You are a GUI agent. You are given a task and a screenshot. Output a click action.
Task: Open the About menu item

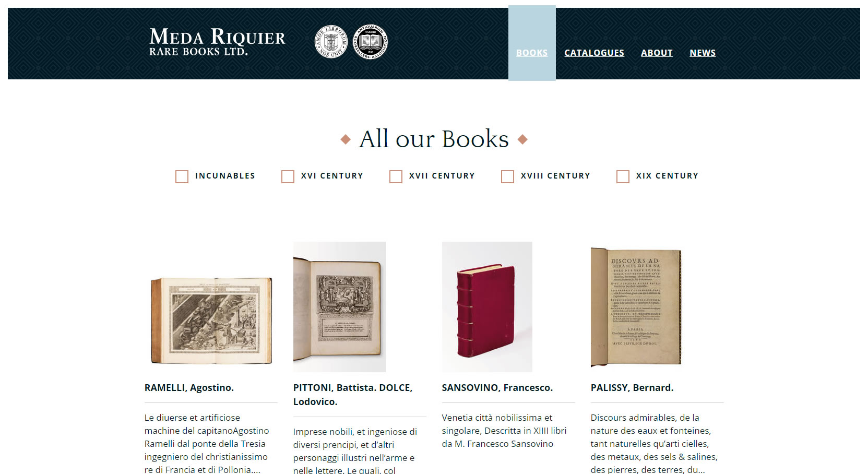point(657,53)
